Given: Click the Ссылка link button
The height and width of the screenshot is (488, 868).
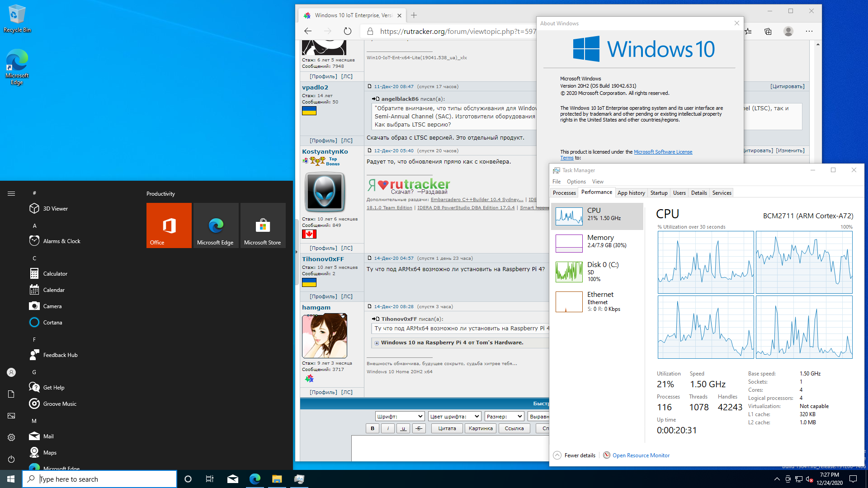Looking at the screenshot, I should point(514,428).
